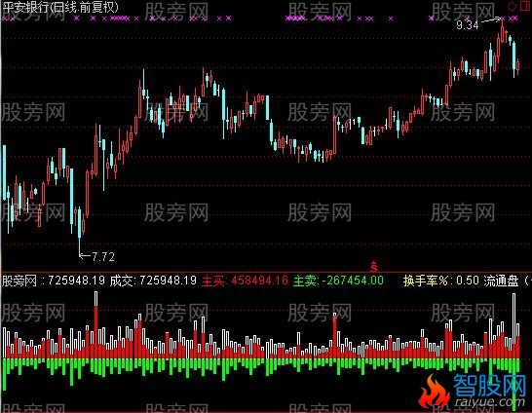Click the 7.72 low price label
The image size is (532, 413).
coord(103,257)
